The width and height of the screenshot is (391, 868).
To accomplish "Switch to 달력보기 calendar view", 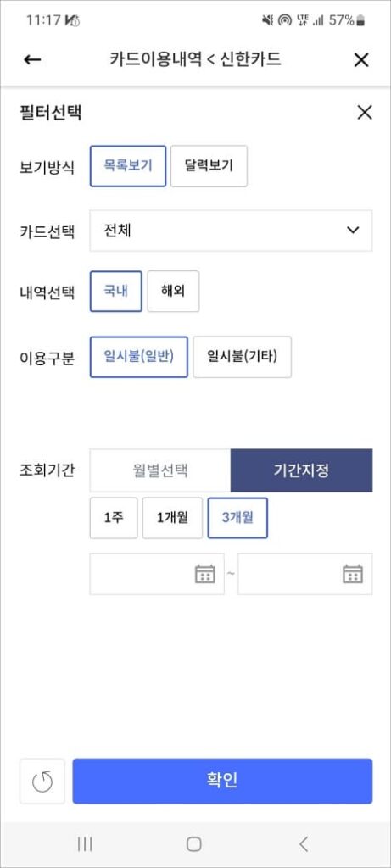I will click(209, 166).
